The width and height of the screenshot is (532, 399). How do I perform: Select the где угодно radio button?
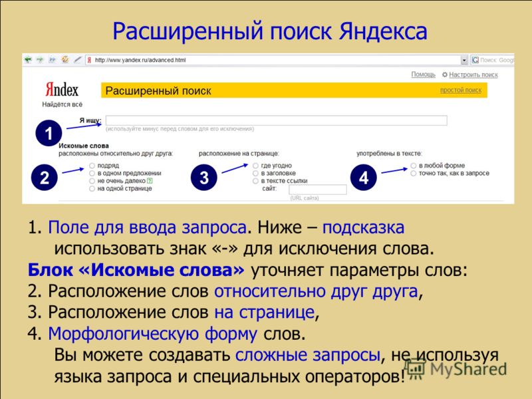point(255,166)
